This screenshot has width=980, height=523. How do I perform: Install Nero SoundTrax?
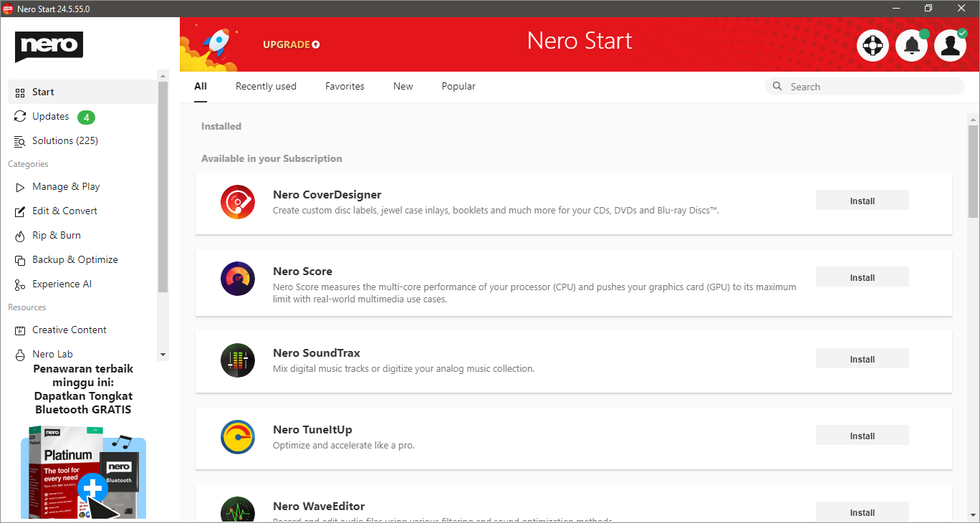click(x=863, y=359)
